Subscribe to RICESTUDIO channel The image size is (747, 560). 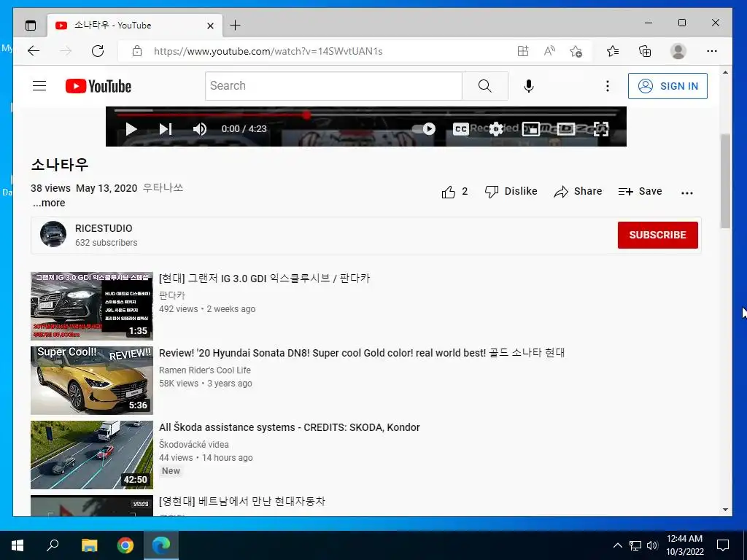[x=657, y=235]
